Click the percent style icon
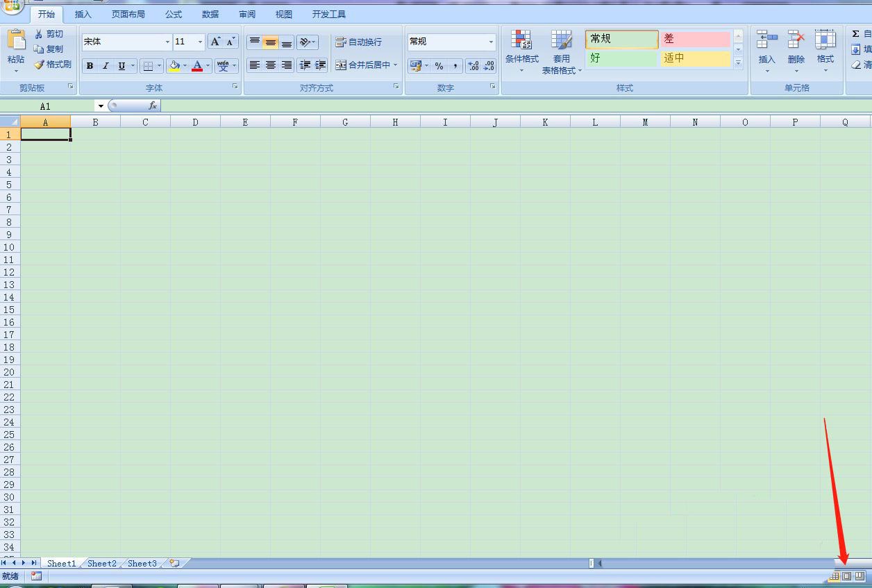This screenshot has width=872, height=588. point(439,66)
